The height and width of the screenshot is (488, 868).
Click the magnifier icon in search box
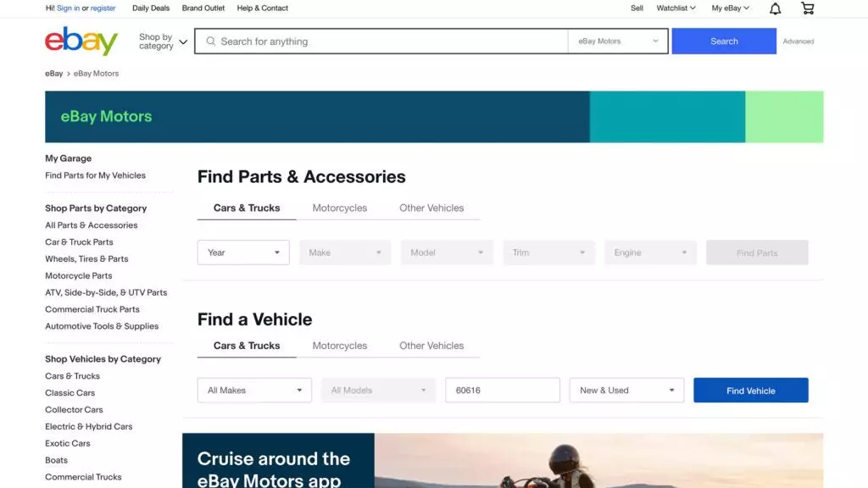click(x=210, y=41)
